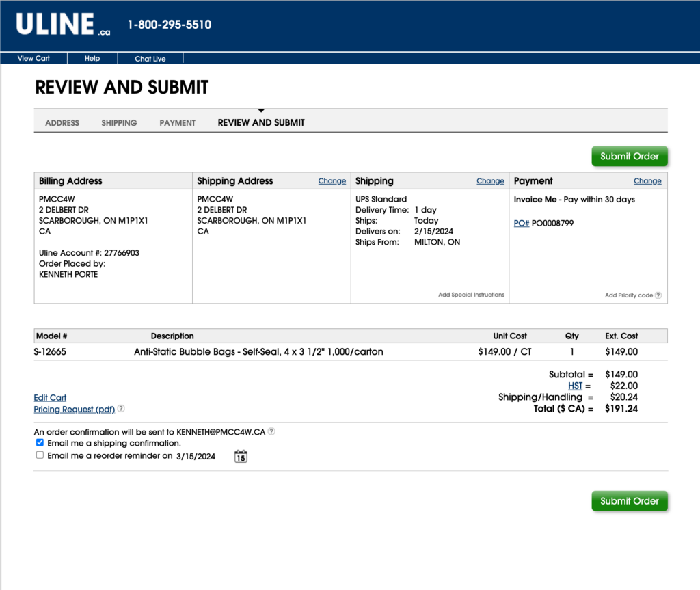Click Change link in Payment section

point(647,181)
